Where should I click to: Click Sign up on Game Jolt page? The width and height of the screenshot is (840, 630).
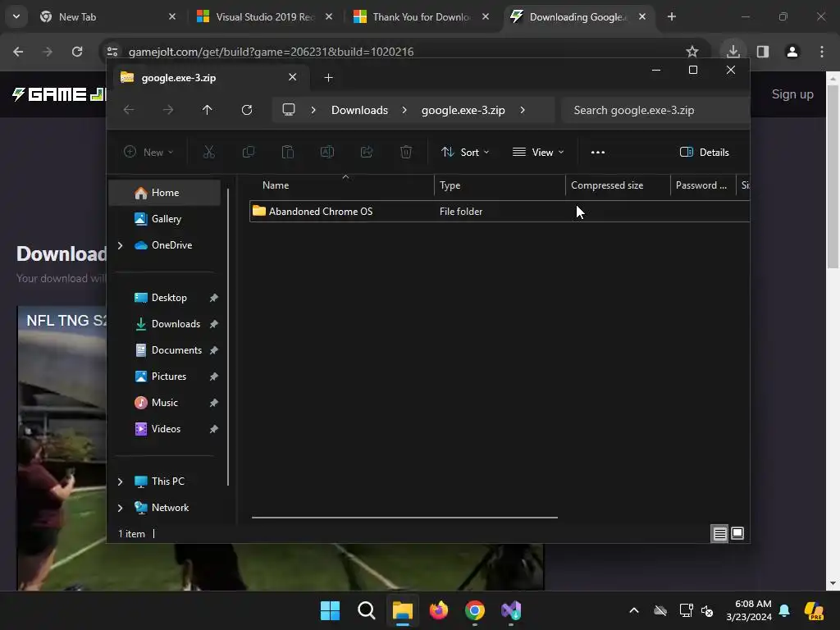(x=792, y=94)
